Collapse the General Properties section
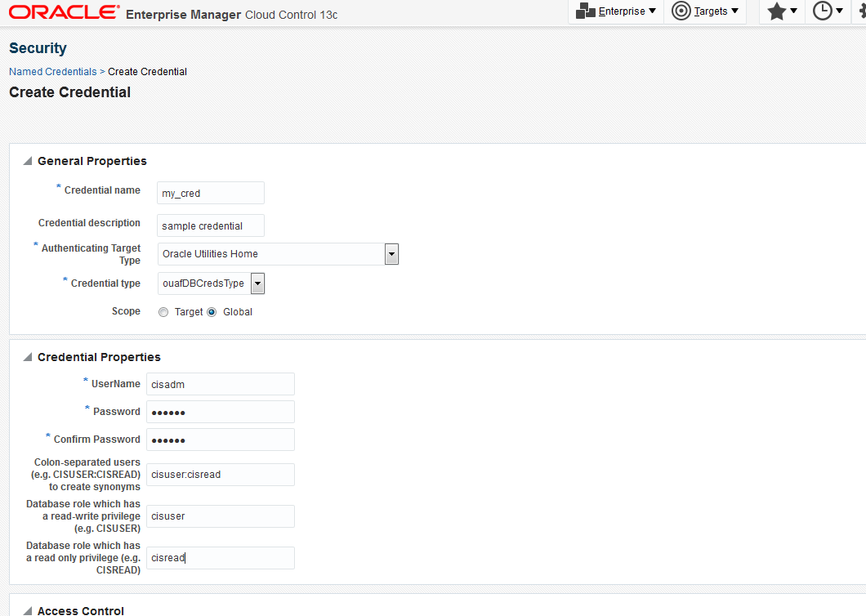This screenshot has height=616, width=866. [28, 161]
